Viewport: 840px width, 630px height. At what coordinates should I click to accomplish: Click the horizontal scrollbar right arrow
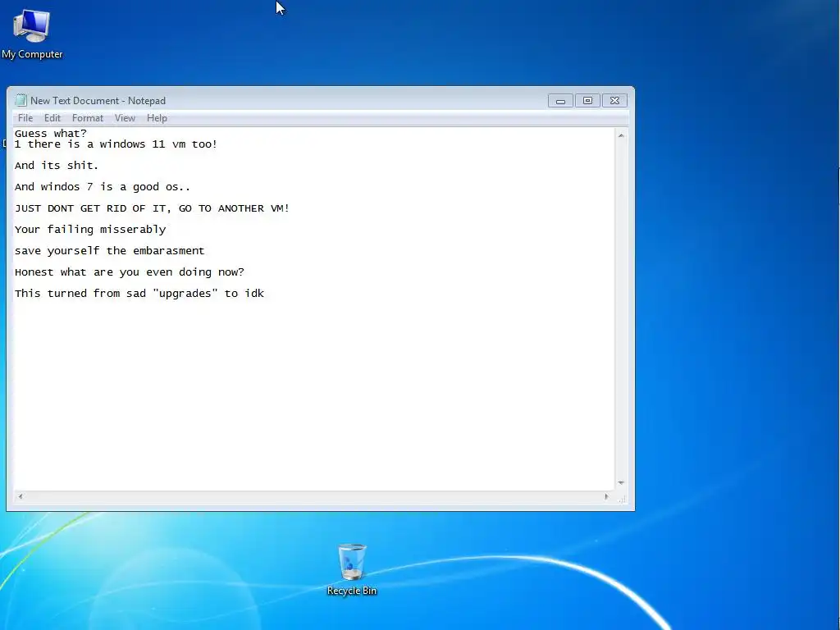click(606, 496)
